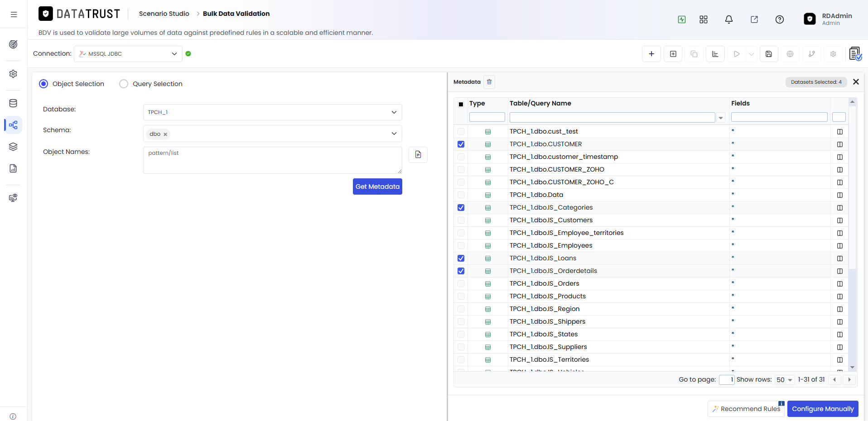Expand the Database TPCH_1 dropdown

pyautogui.click(x=273, y=112)
